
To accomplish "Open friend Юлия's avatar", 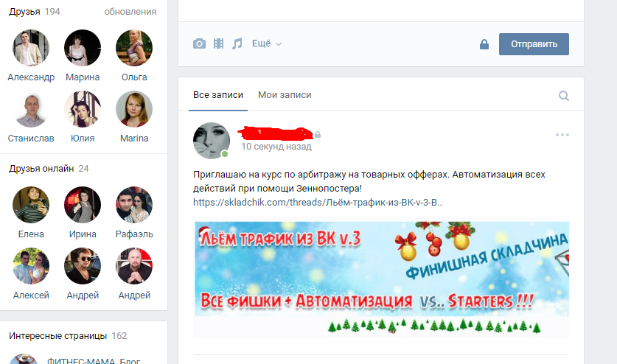I will tap(83, 109).
